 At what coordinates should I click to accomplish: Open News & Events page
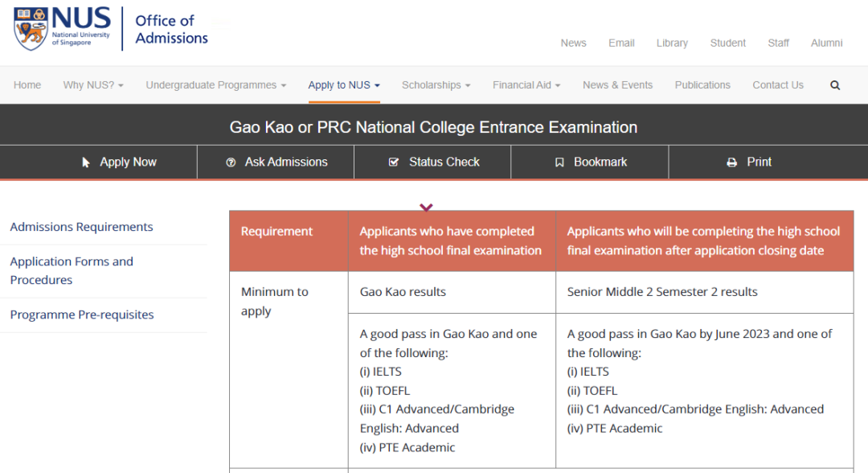pyautogui.click(x=617, y=85)
